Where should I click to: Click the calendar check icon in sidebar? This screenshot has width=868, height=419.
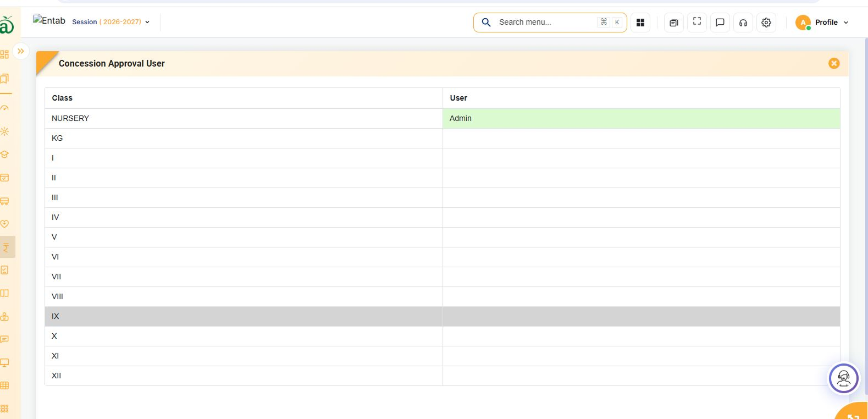pyautogui.click(x=5, y=178)
